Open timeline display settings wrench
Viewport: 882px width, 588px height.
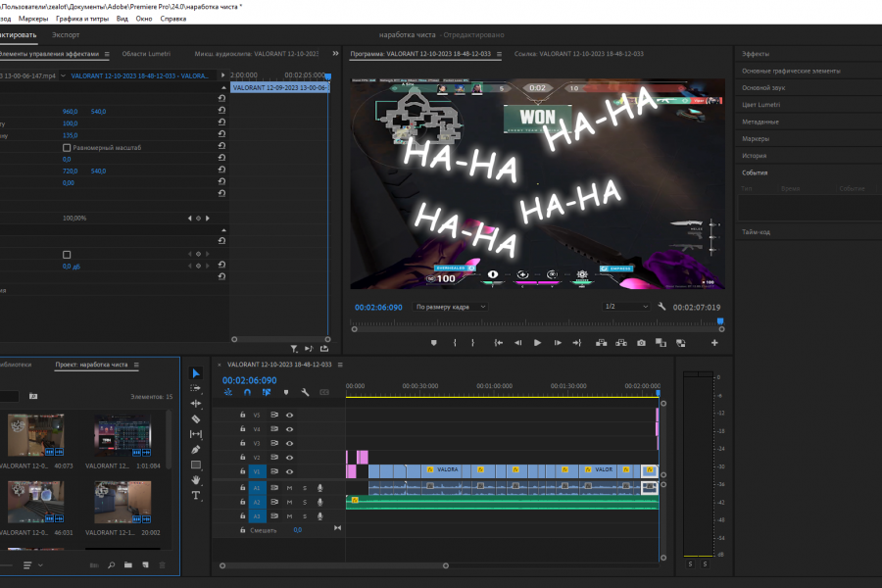305,392
